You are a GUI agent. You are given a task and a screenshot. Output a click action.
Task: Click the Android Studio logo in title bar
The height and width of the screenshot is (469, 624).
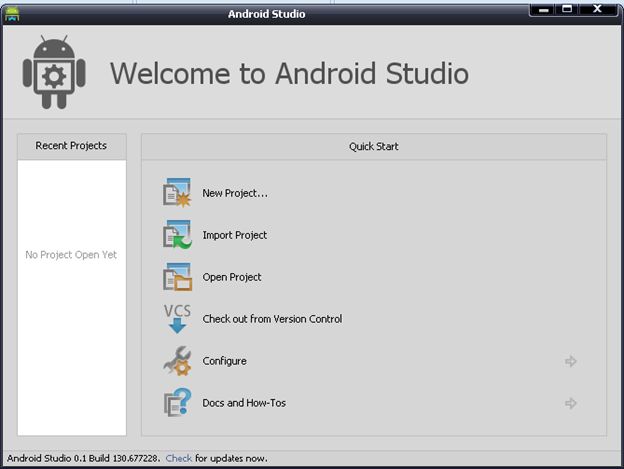12,14
